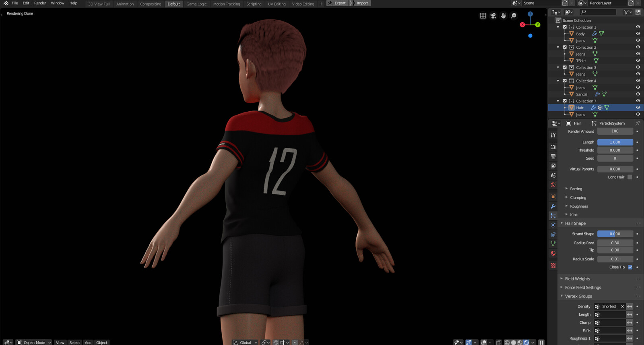
Task: Hide the Sandal object in outliner
Action: pos(638,94)
